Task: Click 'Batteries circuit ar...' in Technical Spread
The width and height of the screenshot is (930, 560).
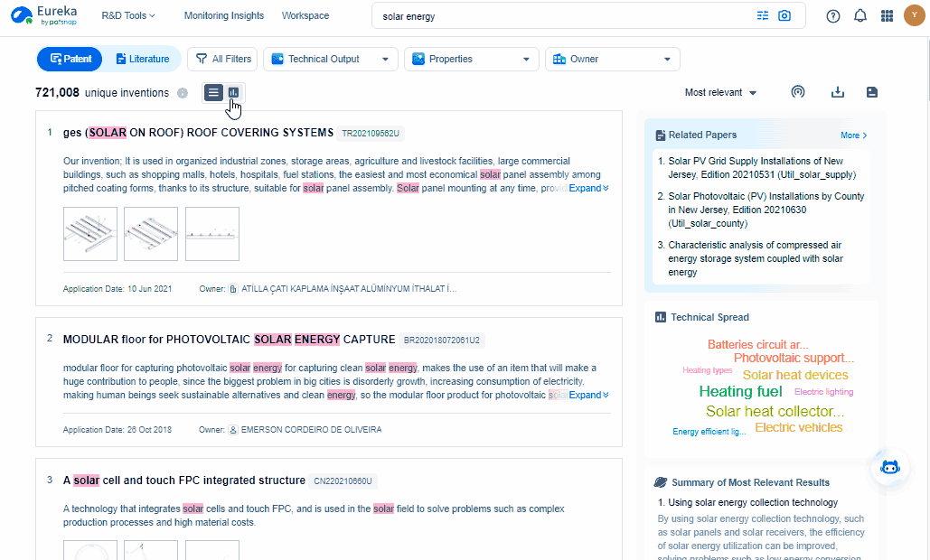Action: (757, 344)
